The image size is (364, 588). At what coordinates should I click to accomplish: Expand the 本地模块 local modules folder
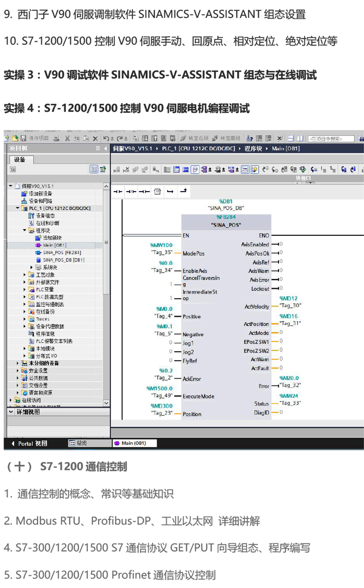[x=25, y=348]
